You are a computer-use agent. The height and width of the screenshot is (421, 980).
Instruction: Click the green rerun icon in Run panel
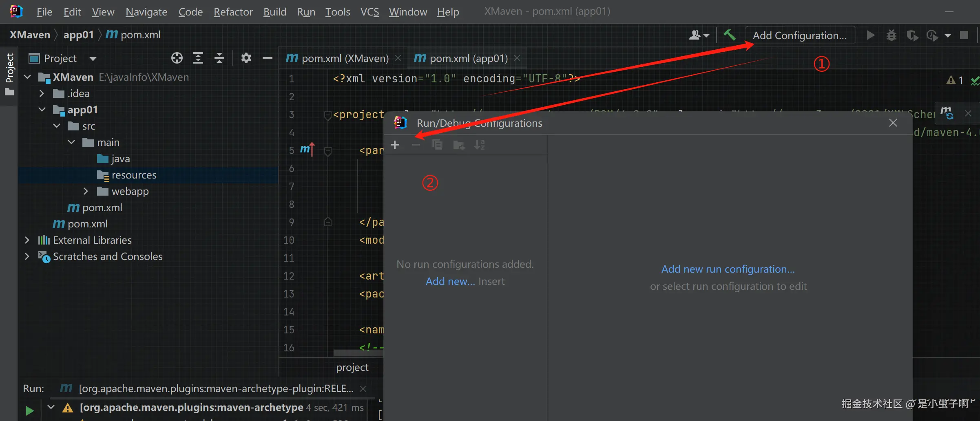pos(29,410)
